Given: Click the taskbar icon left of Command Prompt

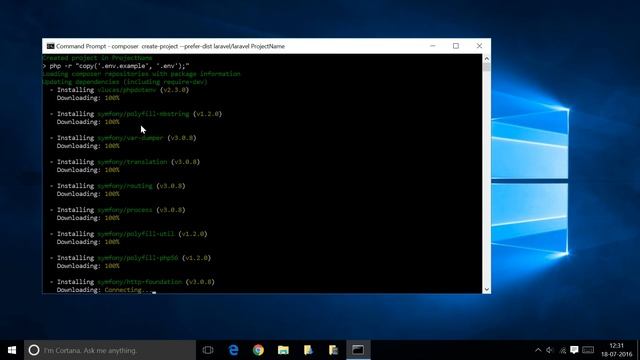Looking at the screenshot, I should click(333, 350).
